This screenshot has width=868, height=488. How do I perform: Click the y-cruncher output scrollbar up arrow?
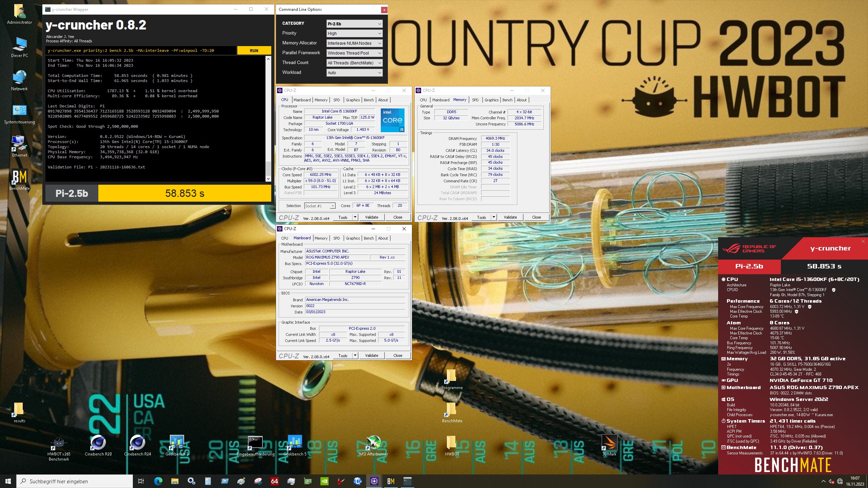[268, 59]
